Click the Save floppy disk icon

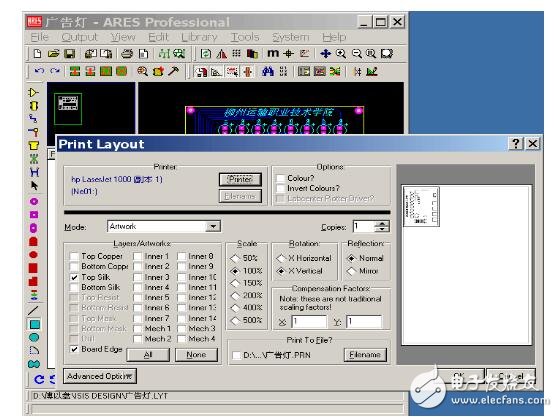[x=69, y=54]
